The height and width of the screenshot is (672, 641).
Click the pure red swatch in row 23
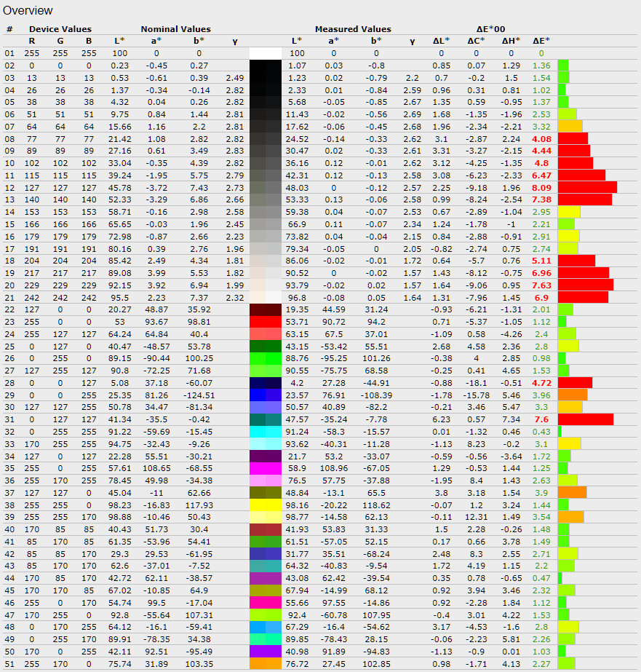point(265,322)
